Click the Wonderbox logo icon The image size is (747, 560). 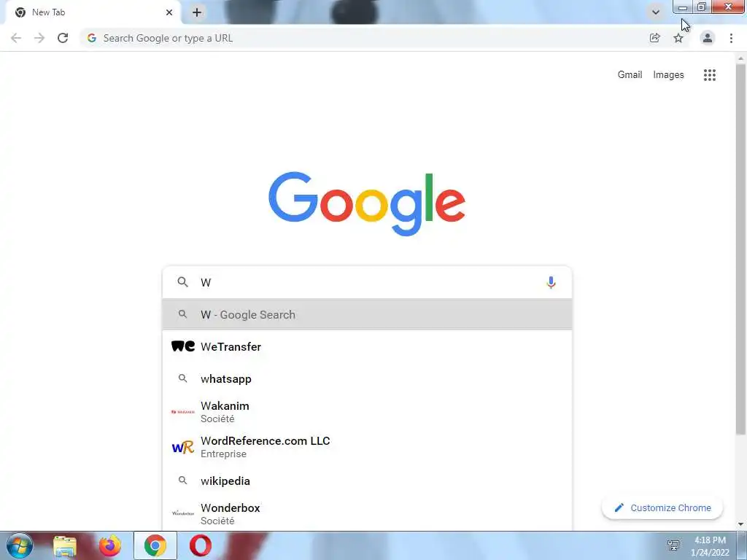pyautogui.click(x=183, y=513)
